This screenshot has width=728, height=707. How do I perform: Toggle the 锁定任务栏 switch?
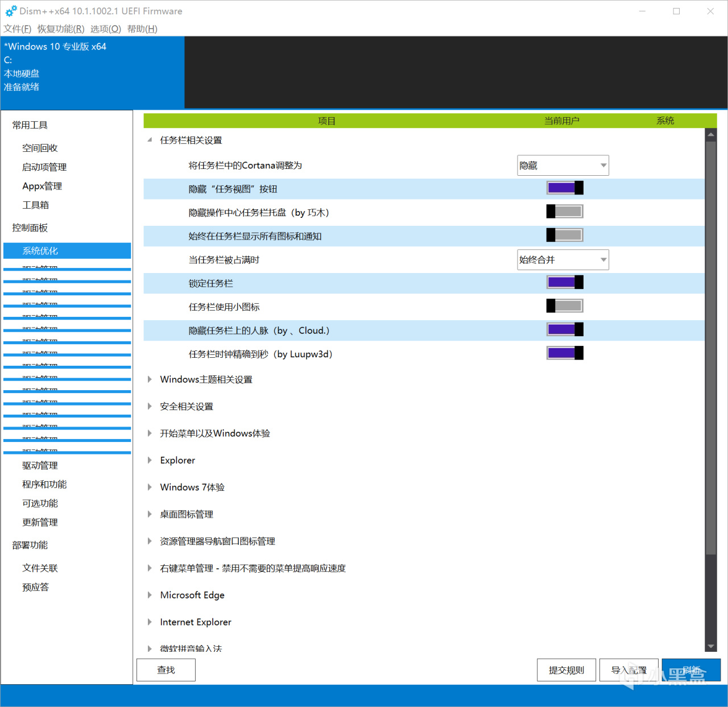tap(565, 283)
